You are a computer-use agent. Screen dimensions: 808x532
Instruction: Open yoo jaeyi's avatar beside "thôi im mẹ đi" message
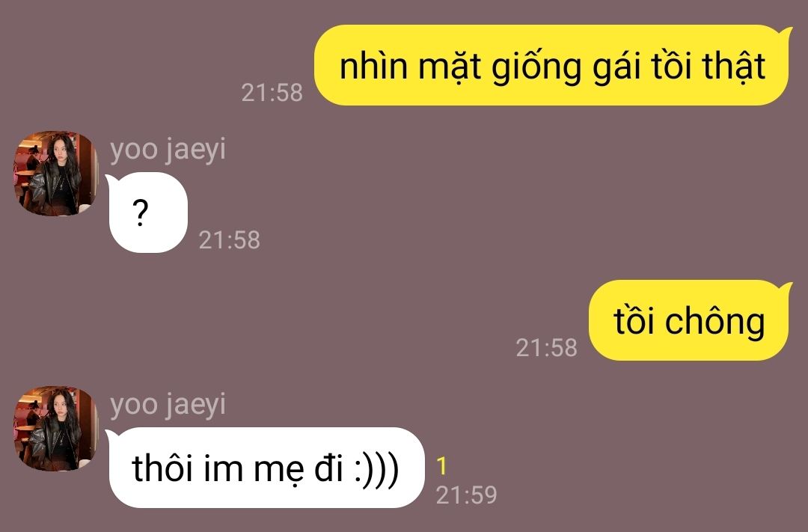click(x=55, y=429)
